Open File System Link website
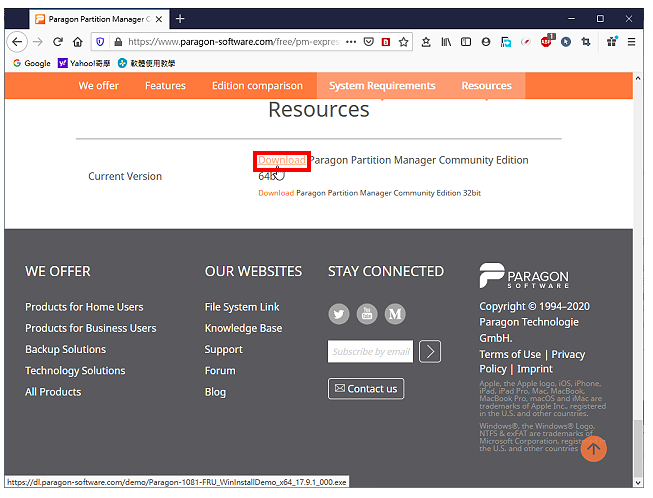This screenshot has height=498, width=653. pyautogui.click(x=242, y=307)
